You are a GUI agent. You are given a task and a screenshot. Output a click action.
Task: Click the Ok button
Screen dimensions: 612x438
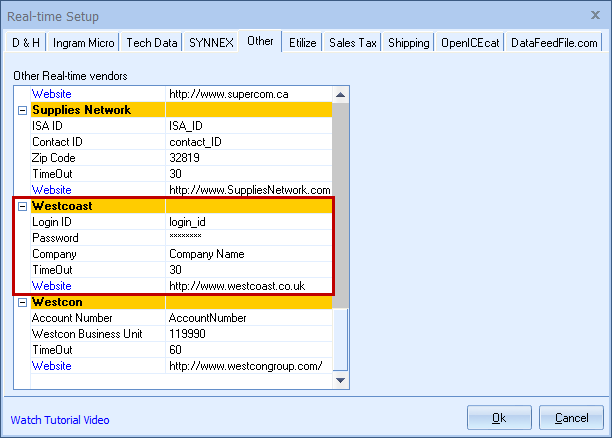pyautogui.click(x=499, y=417)
